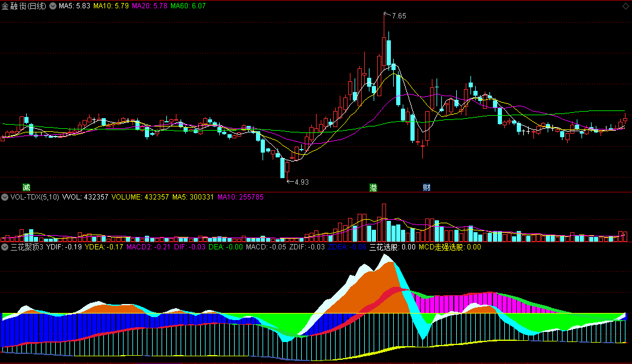The width and height of the screenshot is (632, 364).
Task: Click the 4.93 low price label
Action: point(302,182)
